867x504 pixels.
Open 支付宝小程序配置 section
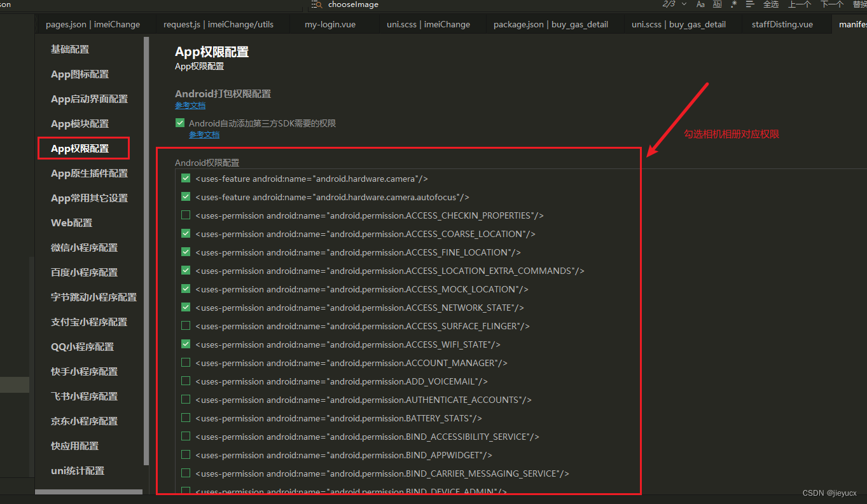tap(89, 322)
